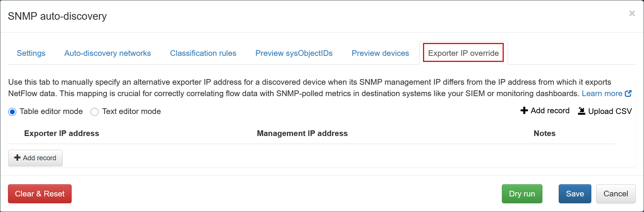This screenshot has height=212, width=644.
Task: Go to Preview sysObjectIDs tab
Action: pyautogui.click(x=294, y=53)
